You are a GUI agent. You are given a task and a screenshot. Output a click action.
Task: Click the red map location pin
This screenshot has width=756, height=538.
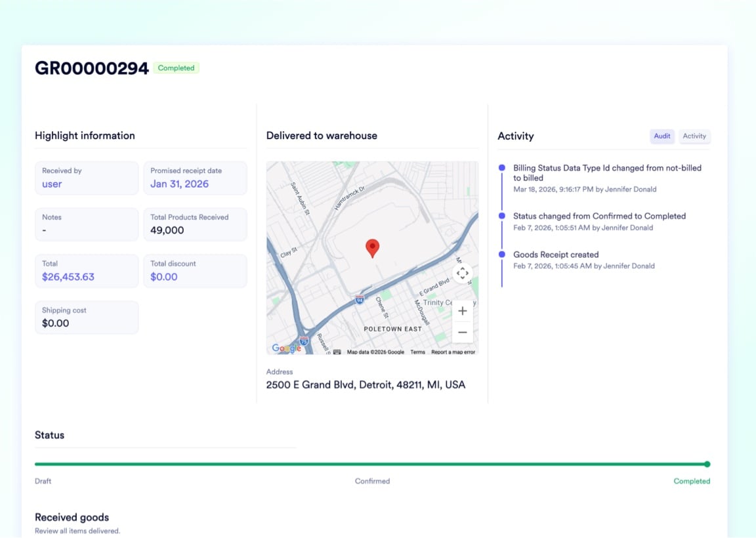pyautogui.click(x=372, y=248)
